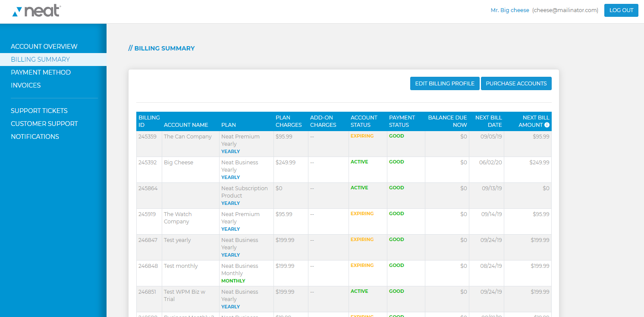Image resolution: width=644 pixels, height=317 pixels.
Task: Click billing ID 245392
Action: point(148,163)
